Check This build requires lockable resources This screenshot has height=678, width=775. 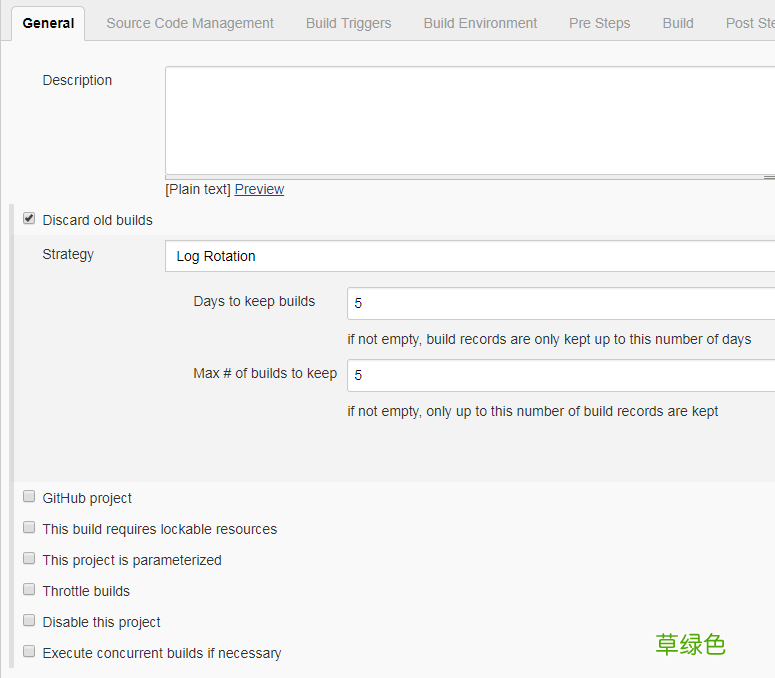pyautogui.click(x=29, y=527)
